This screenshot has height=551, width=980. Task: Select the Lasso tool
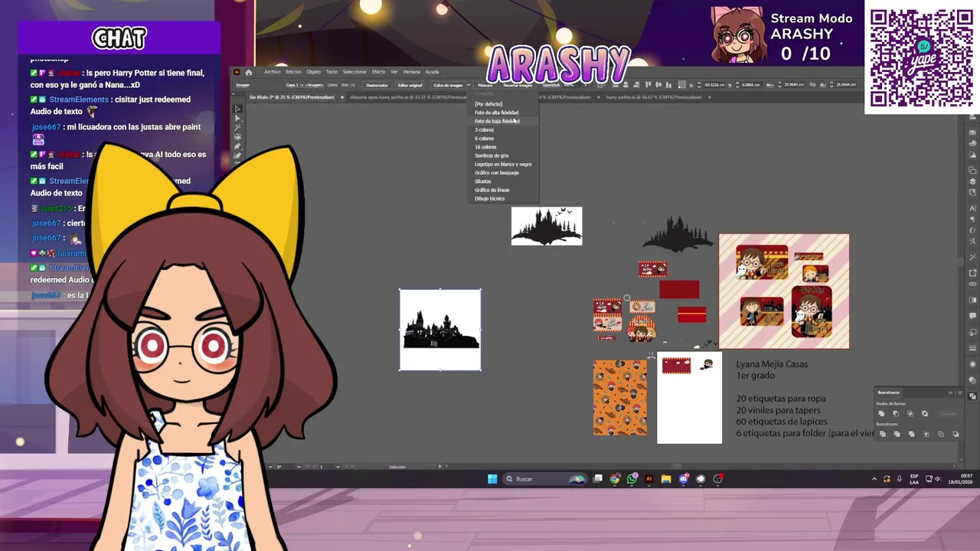pyautogui.click(x=237, y=136)
